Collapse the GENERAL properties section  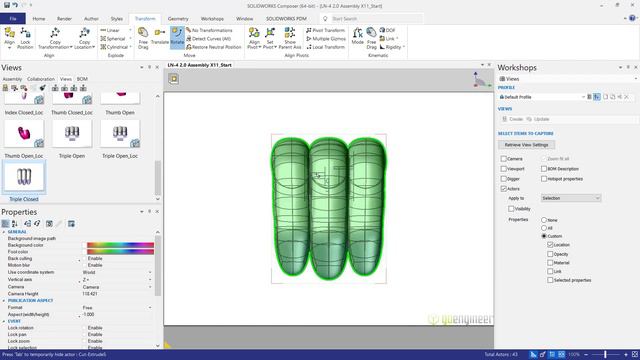(4, 232)
